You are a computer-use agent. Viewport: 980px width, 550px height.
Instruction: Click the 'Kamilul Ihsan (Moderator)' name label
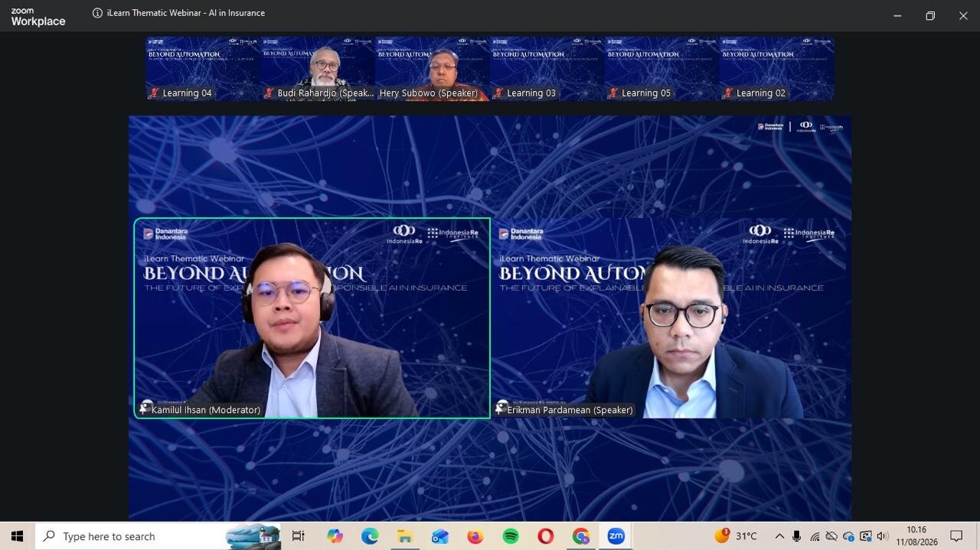[x=205, y=410]
